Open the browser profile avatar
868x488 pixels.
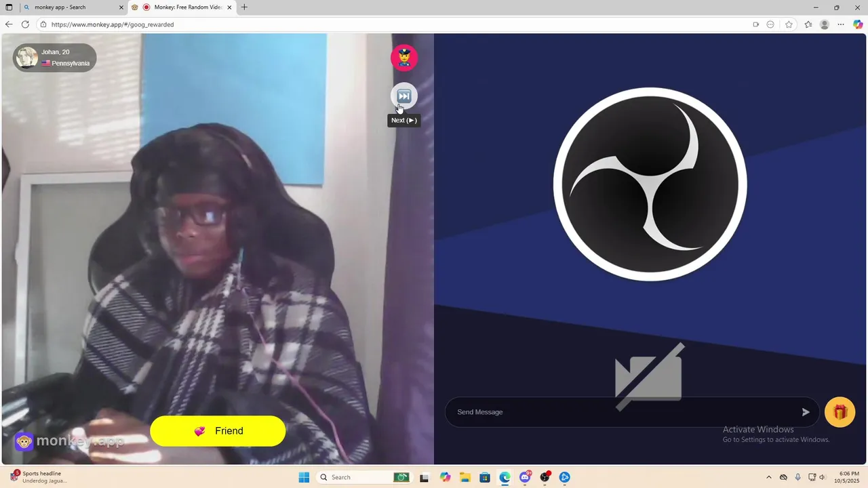pos(825,24)
